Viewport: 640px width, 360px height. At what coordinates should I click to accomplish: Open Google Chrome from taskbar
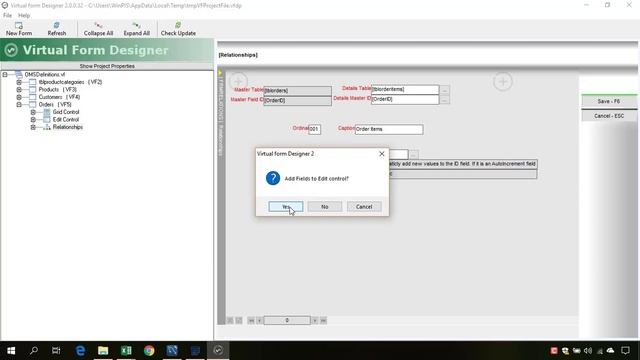click(149, 350)
